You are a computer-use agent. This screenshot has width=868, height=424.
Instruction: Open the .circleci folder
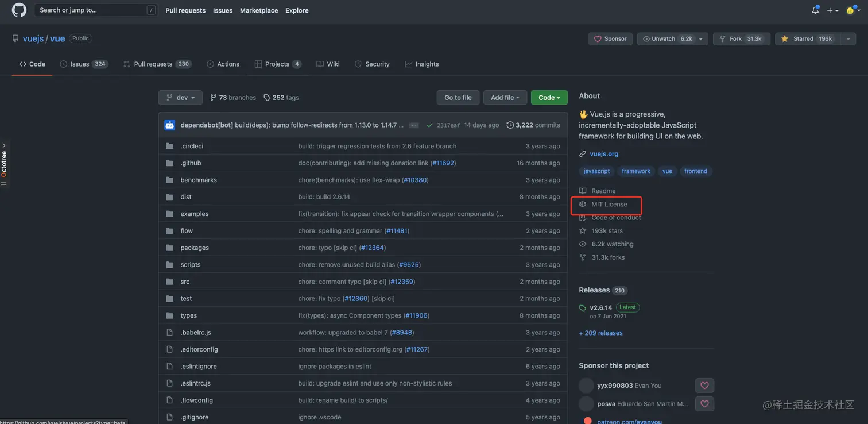pos(192,146)
